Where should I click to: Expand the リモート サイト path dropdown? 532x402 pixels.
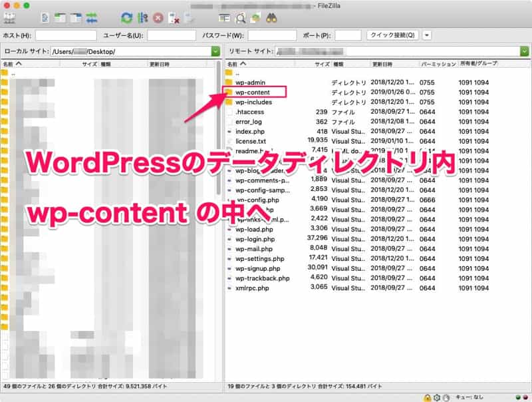click(525, 52)
